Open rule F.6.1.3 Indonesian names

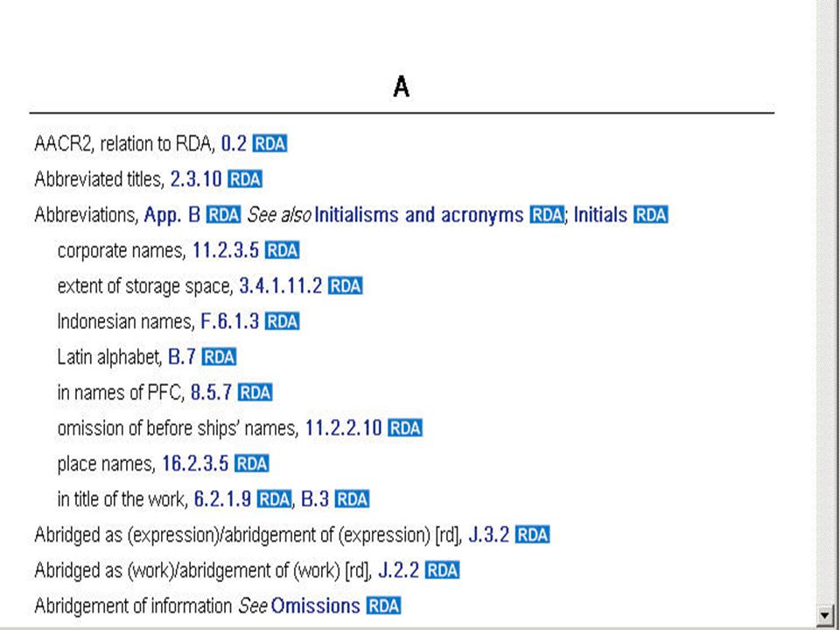coord(230,321)
